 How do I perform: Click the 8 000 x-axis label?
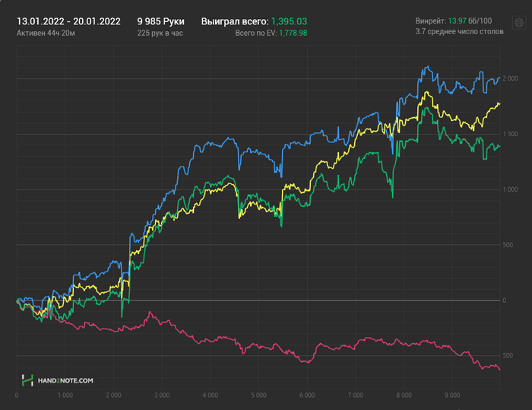(404, 396)
